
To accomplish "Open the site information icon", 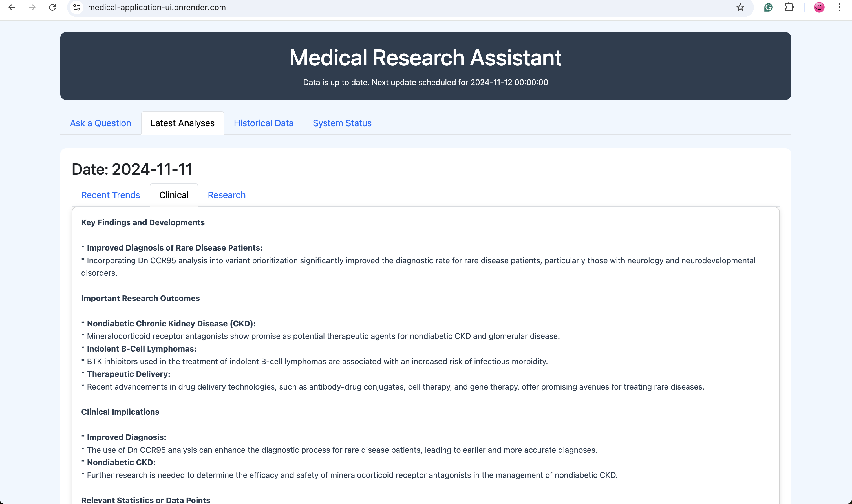I will pos(77,8).
